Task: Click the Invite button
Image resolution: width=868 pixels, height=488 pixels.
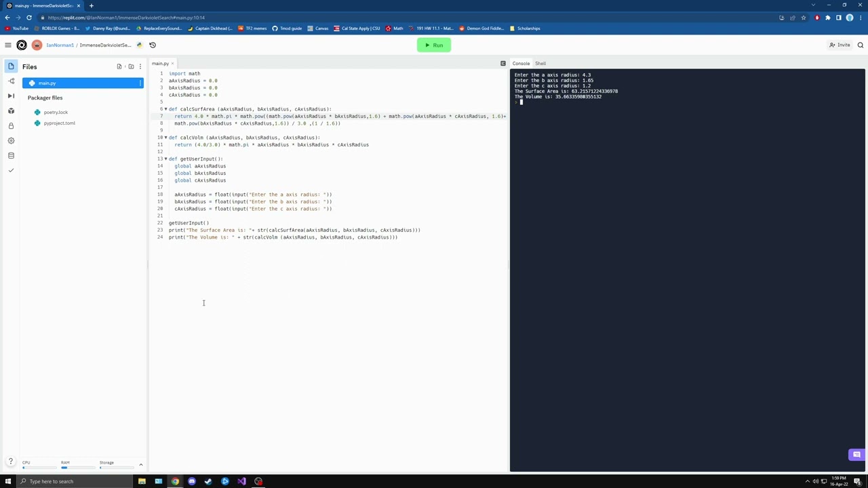Action: tap(840, 45)
